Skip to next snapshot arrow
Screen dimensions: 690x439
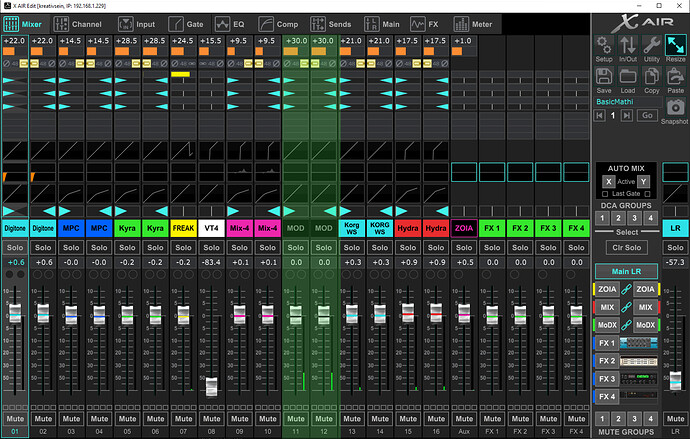(x=627, y=115)
